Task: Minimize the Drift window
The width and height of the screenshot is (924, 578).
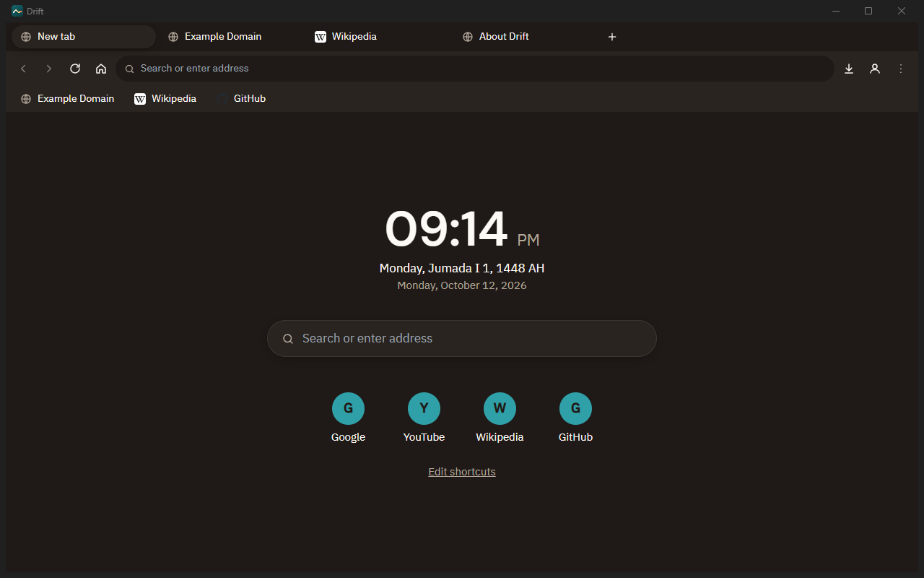Action: pos(836,11)
